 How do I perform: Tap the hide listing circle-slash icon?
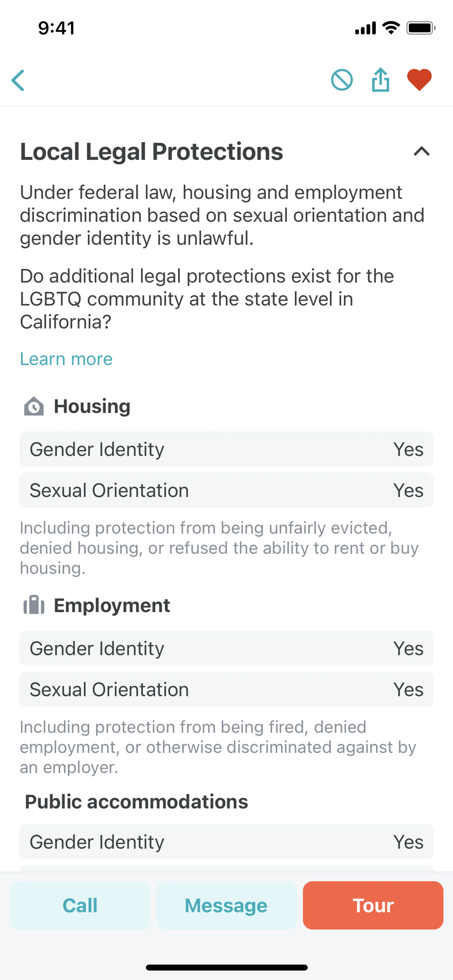pyautogui.click(x=341, y=80)
